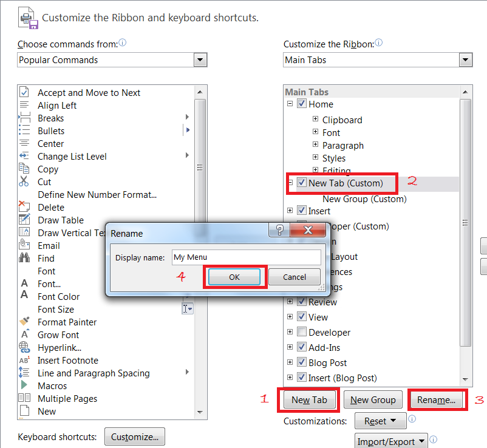
Task: Click the Cut scissors icon
Action: pos(24,182)
